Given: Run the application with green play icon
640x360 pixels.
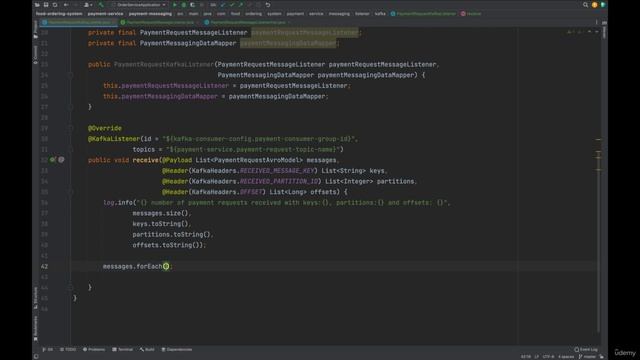Looking at the screenshot, I should pyautogui.click(x=175, y=5).
